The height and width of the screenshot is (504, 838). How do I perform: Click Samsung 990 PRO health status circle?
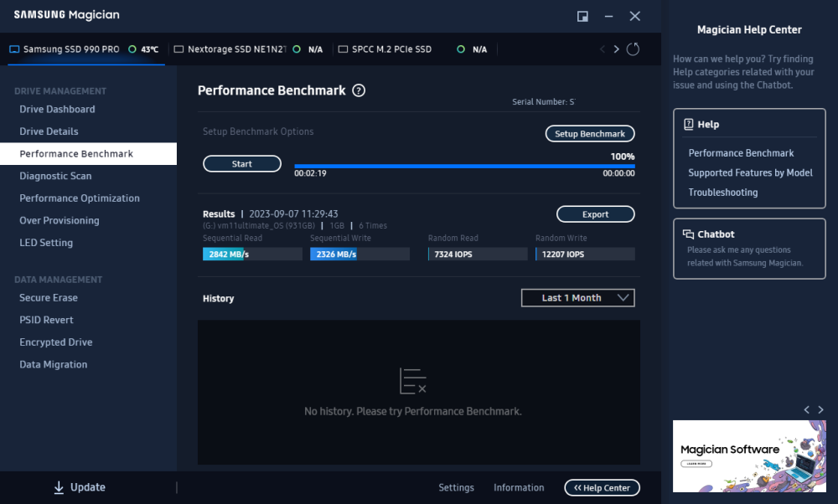132,49
